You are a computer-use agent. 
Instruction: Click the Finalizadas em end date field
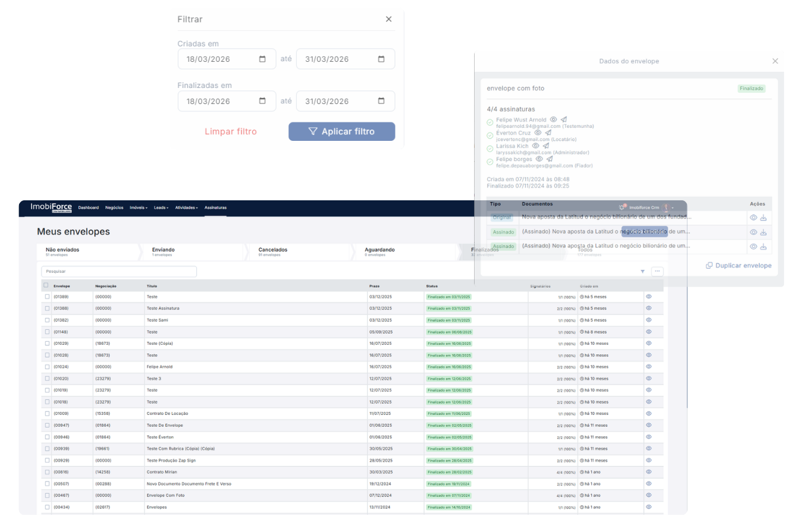coord(346,101)
